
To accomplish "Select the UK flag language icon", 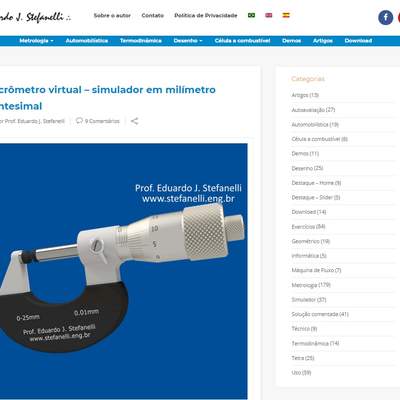I will click(x=269, y=15).
